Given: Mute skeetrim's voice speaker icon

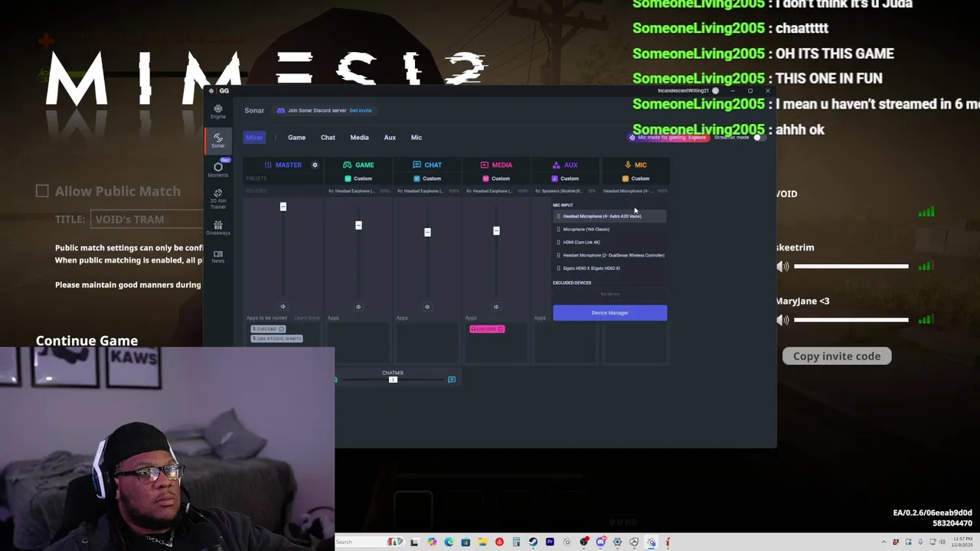Looking at the screenshot, I should 782,266.
